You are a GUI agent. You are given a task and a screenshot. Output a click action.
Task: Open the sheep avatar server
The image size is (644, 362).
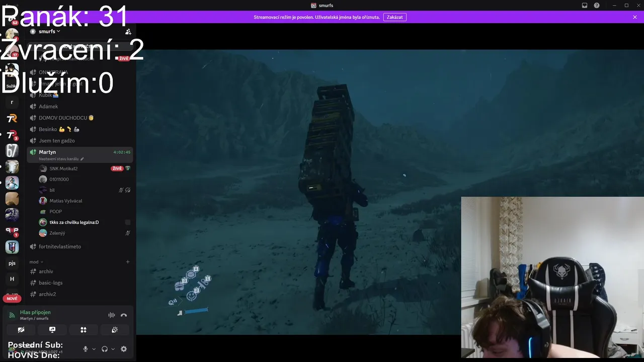click(12, 166)
